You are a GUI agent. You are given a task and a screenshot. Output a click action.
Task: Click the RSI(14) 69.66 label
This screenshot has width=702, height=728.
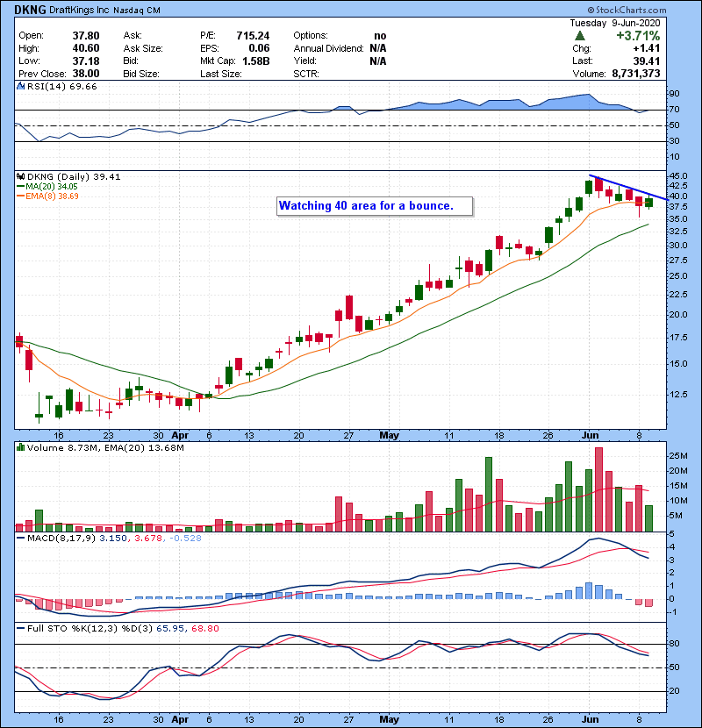[x=61, y=86]
